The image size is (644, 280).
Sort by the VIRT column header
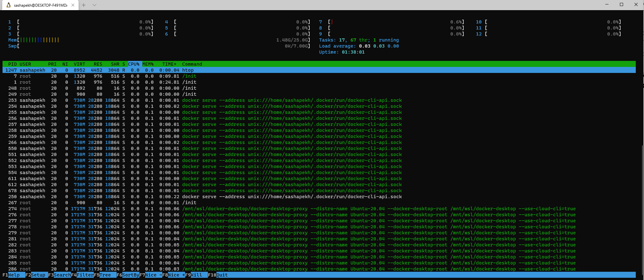[x=79, y=64]
